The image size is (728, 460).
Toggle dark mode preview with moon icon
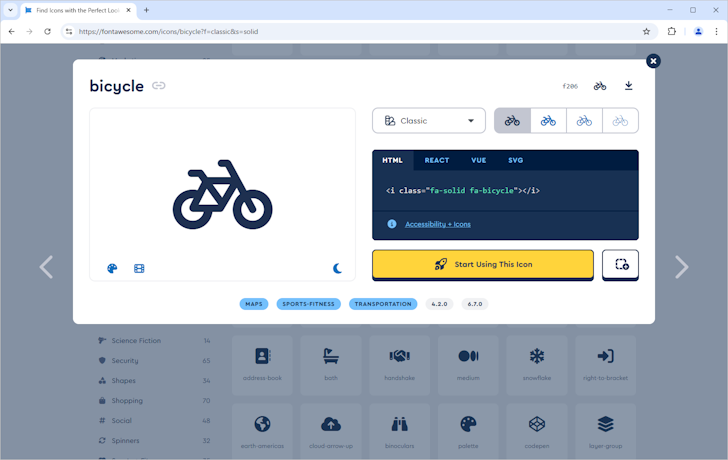[x=337, y=268]
